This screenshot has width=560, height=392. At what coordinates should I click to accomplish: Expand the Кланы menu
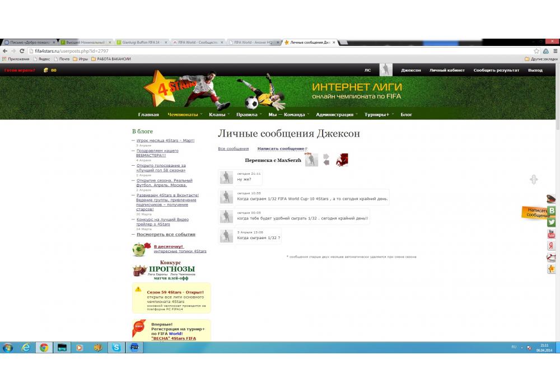click(x=219, y=114)
